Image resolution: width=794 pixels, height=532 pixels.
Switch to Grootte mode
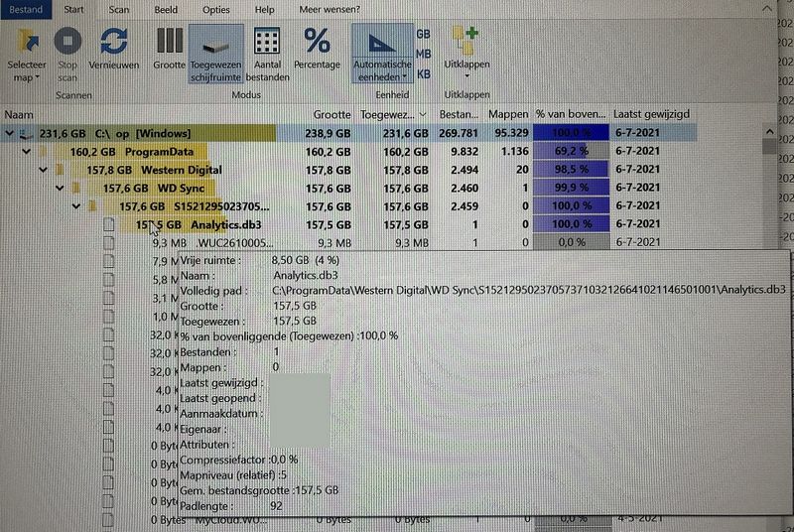[x=169, y=49]
